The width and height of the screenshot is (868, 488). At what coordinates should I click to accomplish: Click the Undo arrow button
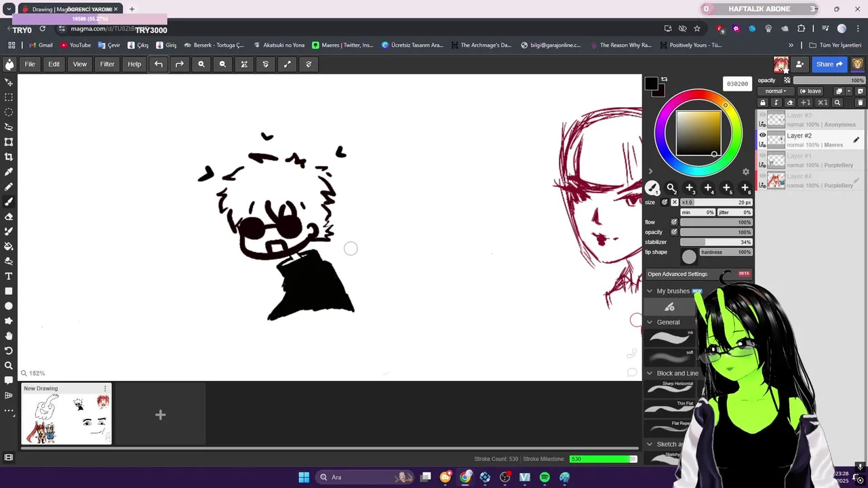tap(158, 64)
